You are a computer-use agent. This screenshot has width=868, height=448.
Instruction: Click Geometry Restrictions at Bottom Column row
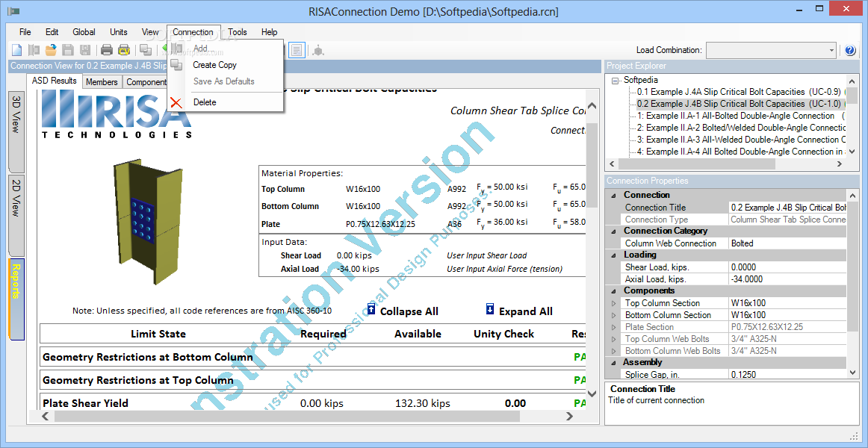(313, 358)
